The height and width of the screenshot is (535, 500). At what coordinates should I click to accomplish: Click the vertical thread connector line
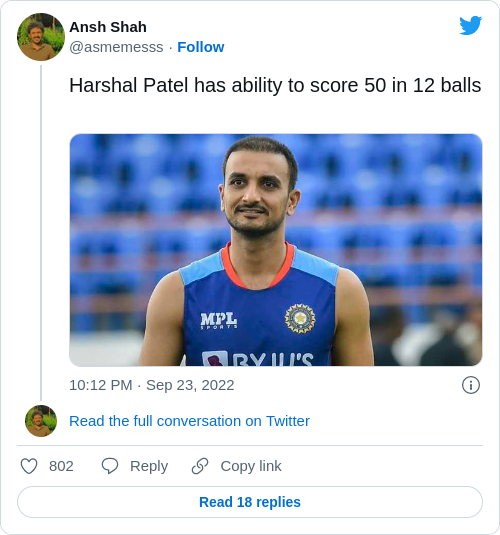point(41,233)
